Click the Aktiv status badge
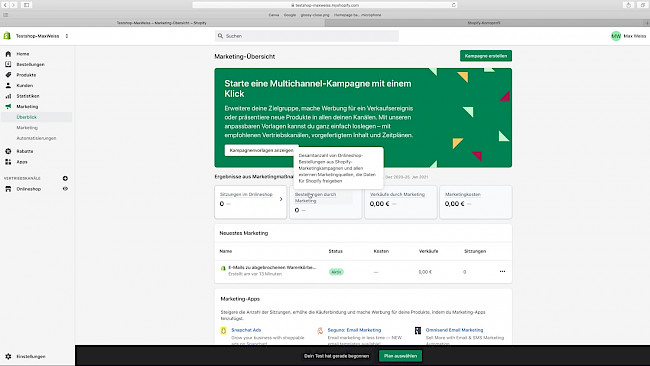 click(x=336, y=272)
